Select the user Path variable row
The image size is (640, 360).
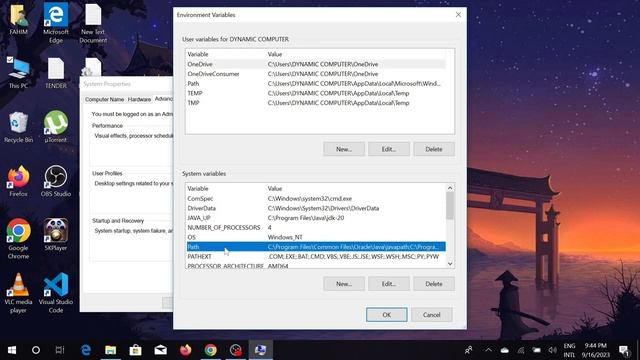(x=316, y=84)
